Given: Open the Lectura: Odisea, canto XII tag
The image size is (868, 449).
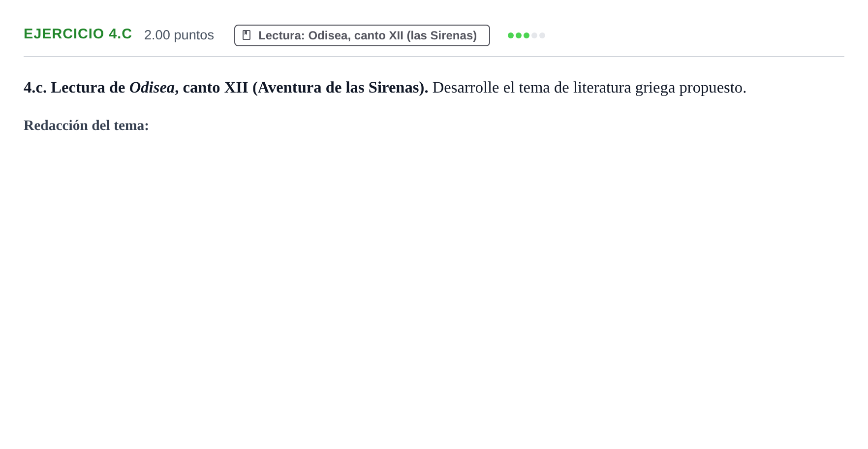Looking at the screenshot, I should point(362,35).
